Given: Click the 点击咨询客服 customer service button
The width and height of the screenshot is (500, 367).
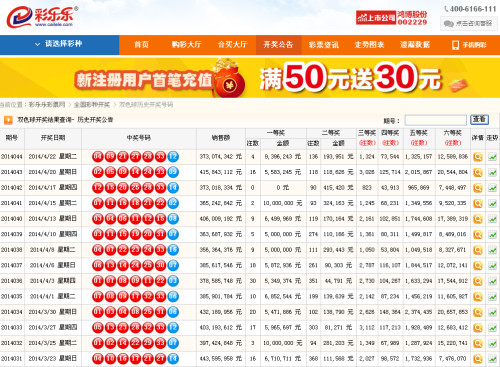Looking at the screenshot, I should pos(469,23).
